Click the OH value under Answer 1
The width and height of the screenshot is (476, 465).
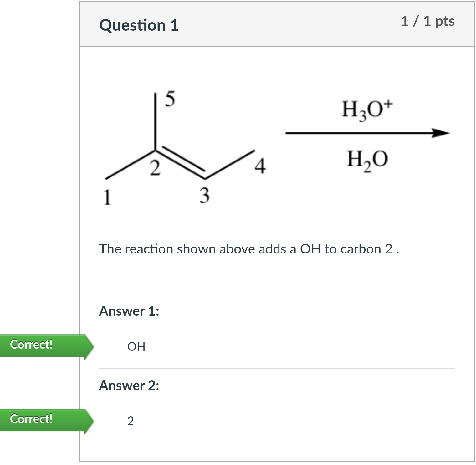coord(136,347)
